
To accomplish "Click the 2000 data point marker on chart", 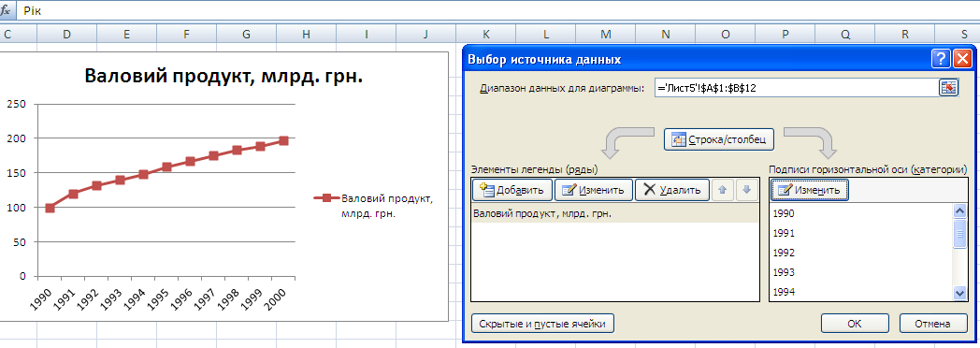I will coord(283,140).
